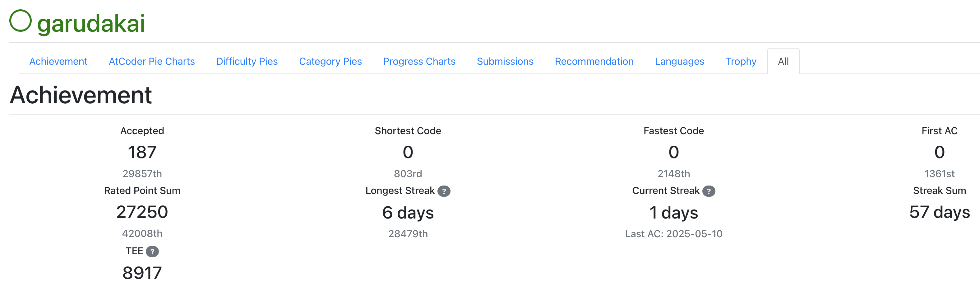Click the Accepted count 187
Image resolution: width=980 pixels, height=292 pixels.
click(x=142, y=152)
